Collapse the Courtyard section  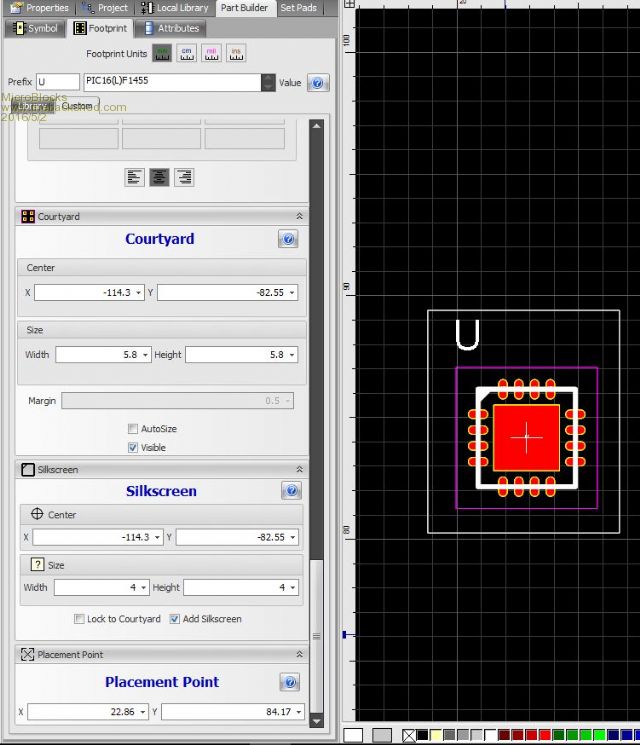(298, 216)
